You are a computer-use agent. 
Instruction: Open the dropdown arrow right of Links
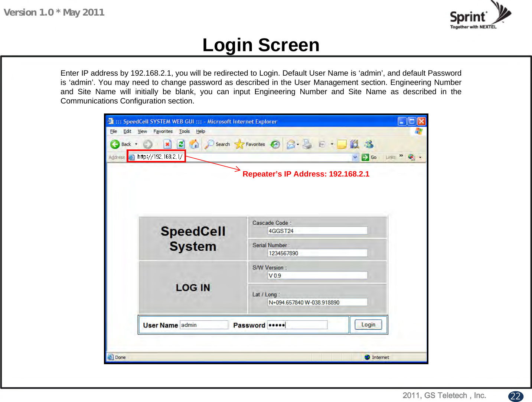(420, 157)
